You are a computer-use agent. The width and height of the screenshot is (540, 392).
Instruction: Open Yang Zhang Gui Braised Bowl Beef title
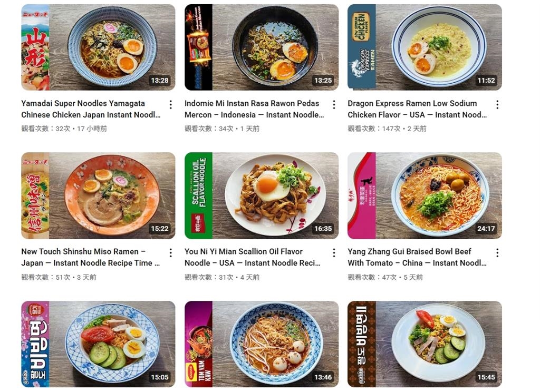click(x=417, y=257)
